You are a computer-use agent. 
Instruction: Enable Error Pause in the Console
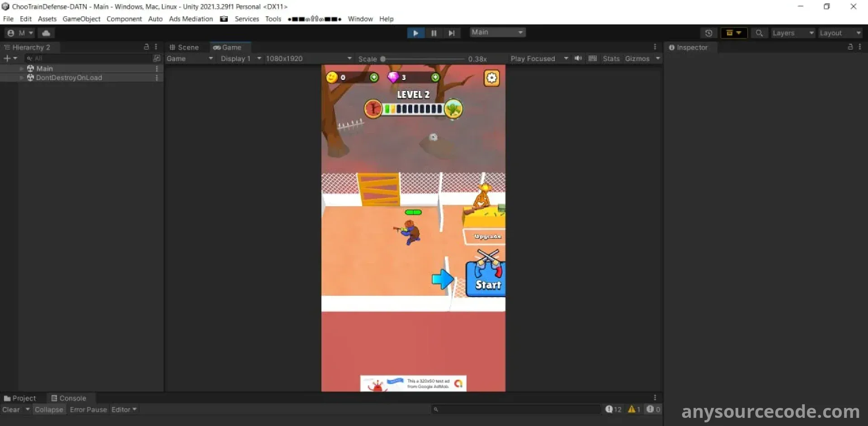point(88,409)
